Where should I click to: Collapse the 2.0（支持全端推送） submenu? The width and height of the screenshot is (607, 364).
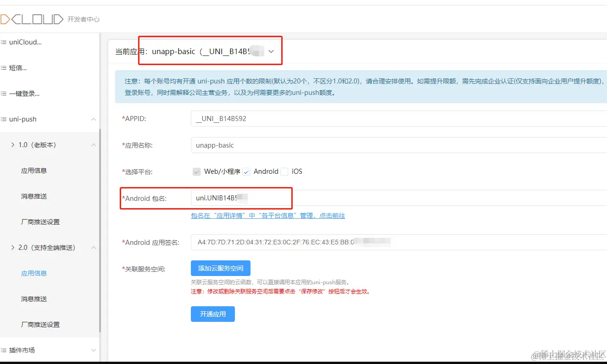pyautogui.click(x=94, y=248)
